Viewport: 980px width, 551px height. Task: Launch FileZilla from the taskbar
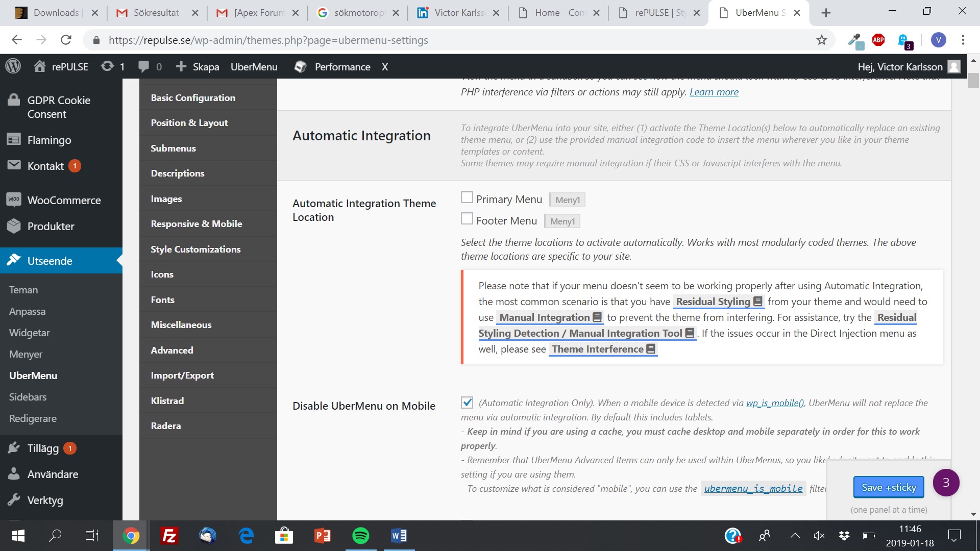click(x=169, y=536)
